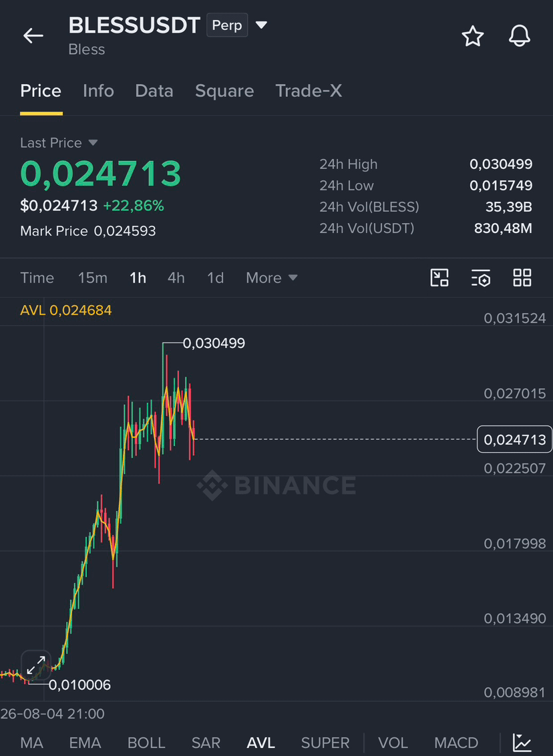Viewport: 553px width, 756px height.
Task: Switch to the Info tab
Action: [98, 91]
